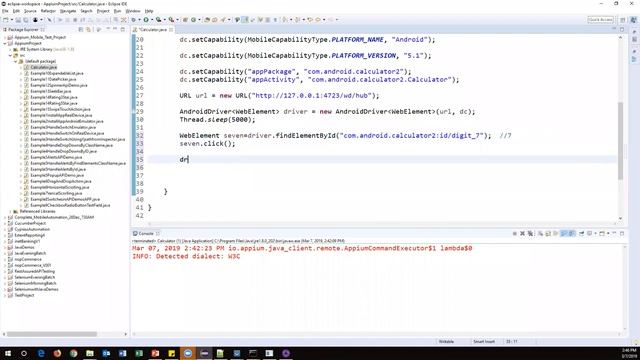Click the seven.click() code line
The width and height of the screenshot is (640, 360).
coord(207,144)
